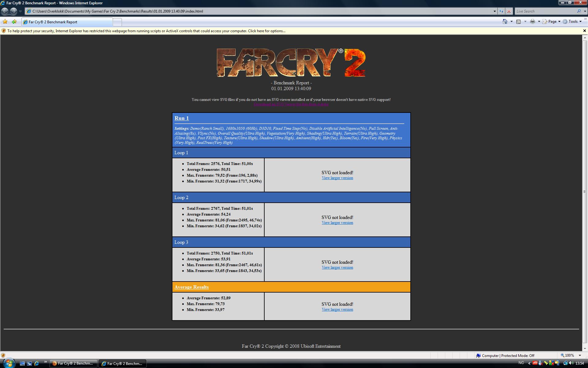This screenshot has width=588, height=368.
Task: Expand quick launch overflow chevron
Action: (x=45, y=362)
